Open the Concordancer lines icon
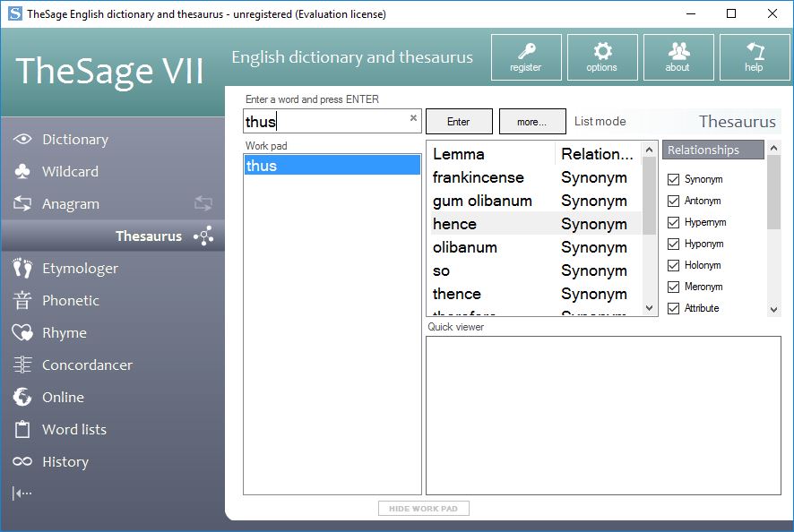Screen dimensions: 794x532 (22, 365)
